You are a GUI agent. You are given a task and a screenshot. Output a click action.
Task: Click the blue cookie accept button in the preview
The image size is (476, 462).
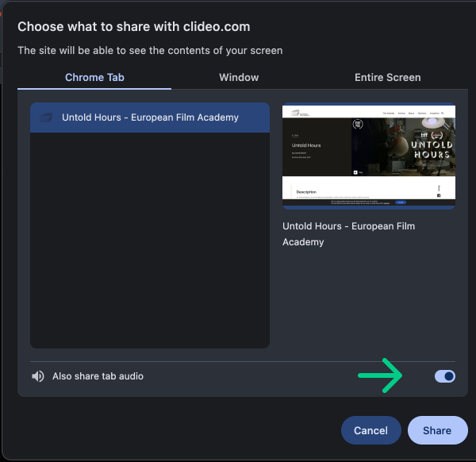400,202
